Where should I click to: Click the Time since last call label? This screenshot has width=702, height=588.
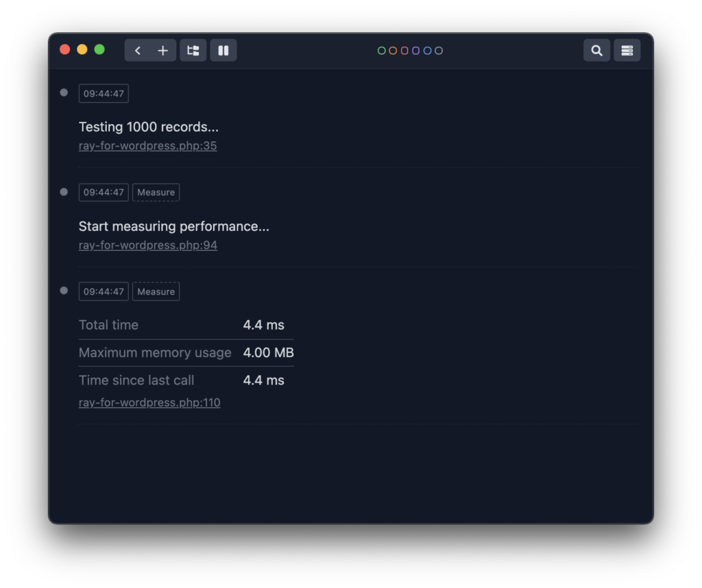(x=136, y=380)
